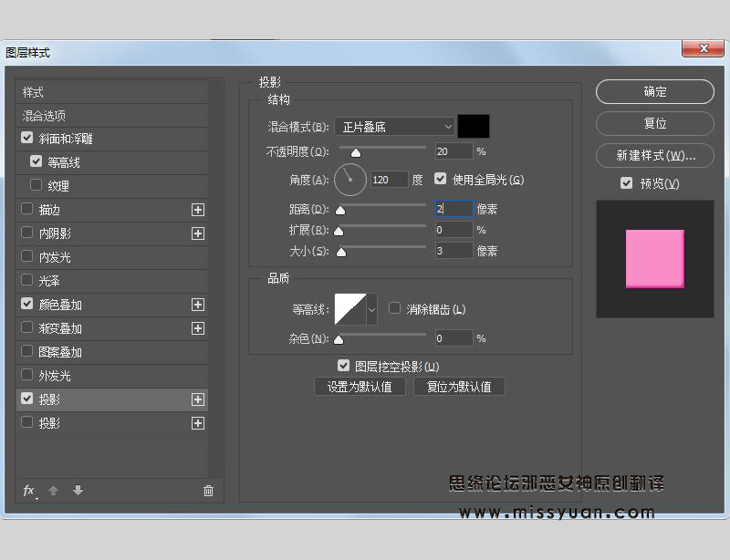Open the contour preset dropdown arrow
This screenshot has height=560, width=730.
pos(370,309)
